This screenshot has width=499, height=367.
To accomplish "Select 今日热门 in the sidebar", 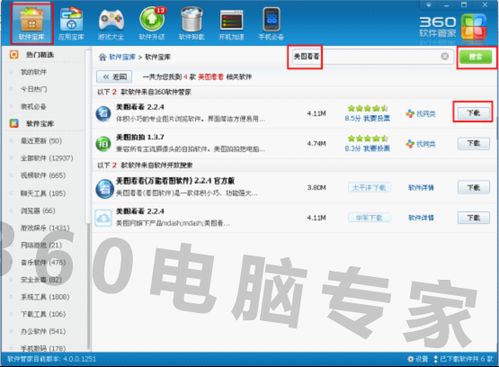I will [34, 89].
